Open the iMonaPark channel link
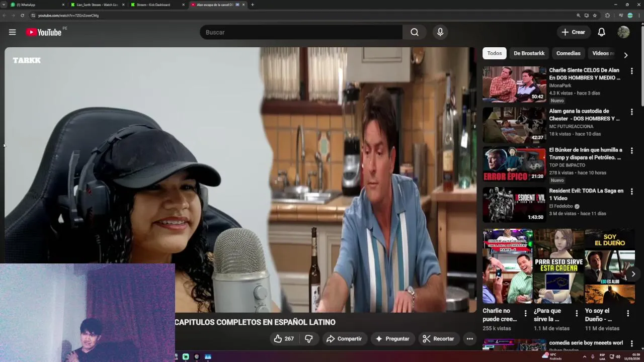This screenshot has width=644, height=362. (560, 85)
